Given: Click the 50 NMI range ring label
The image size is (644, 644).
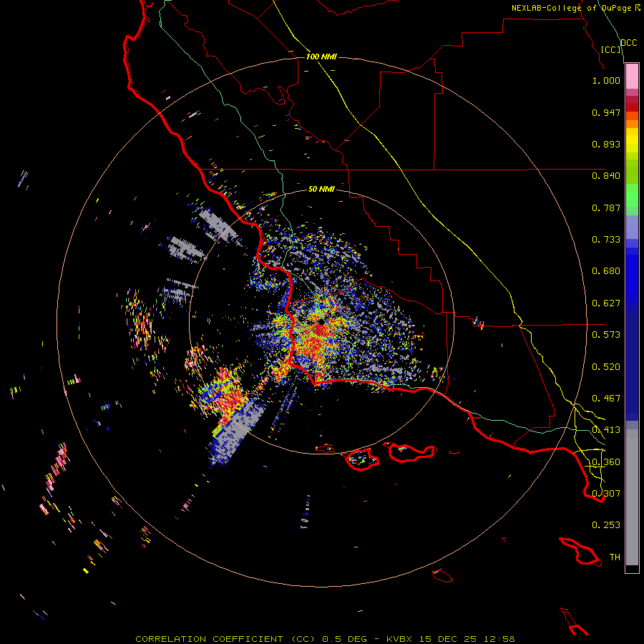Looking at the screenshot, I should pyautogui.click(x=321, y=189).
